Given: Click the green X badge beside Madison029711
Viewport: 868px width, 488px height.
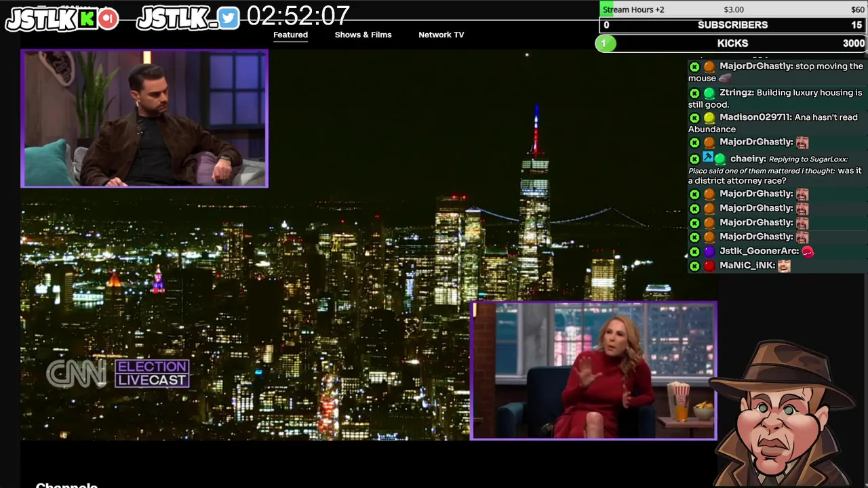Looking at the screenshot, I should tap(694, 118).
